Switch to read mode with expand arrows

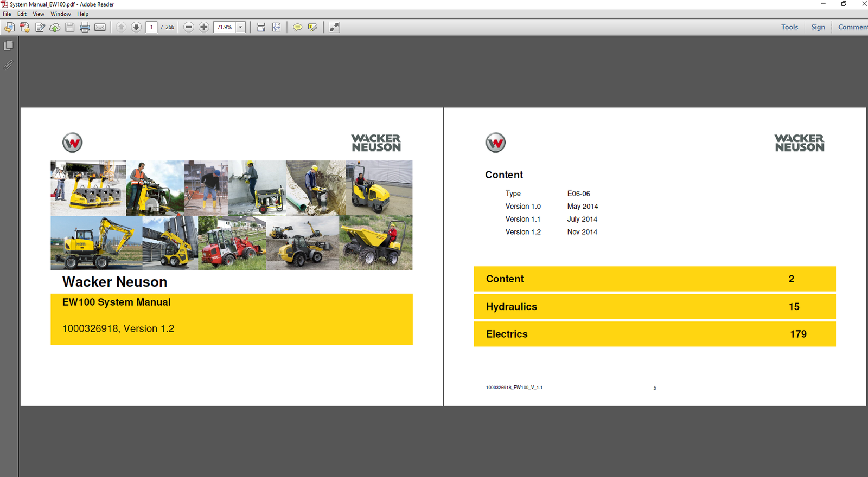click(334, 27)
